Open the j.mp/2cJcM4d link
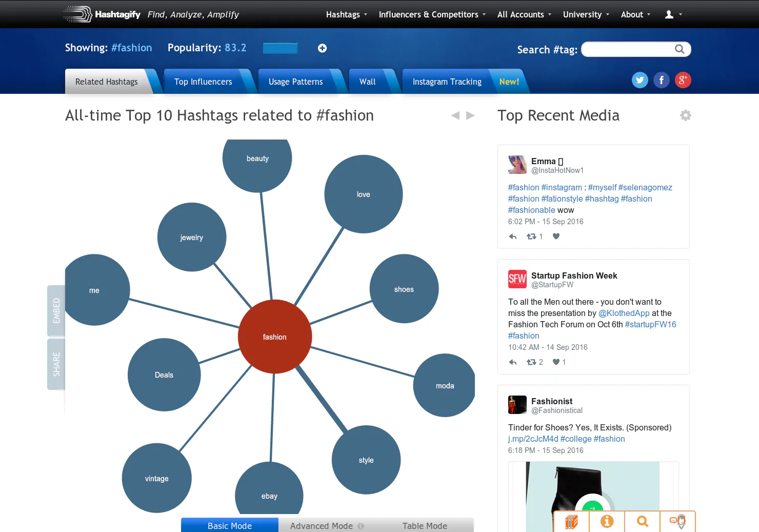The width and height of the screenshot is (759, 532). (x=533, y=439)
